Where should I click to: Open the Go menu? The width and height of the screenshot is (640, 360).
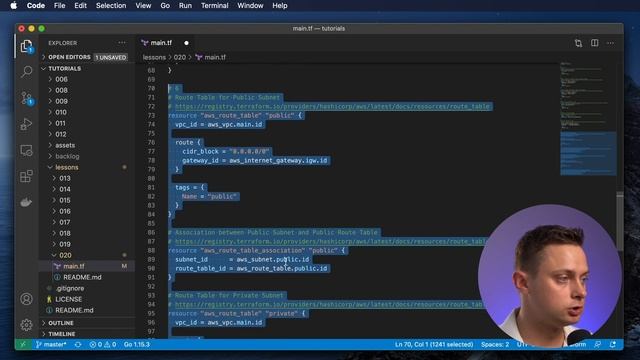[165, 6]
